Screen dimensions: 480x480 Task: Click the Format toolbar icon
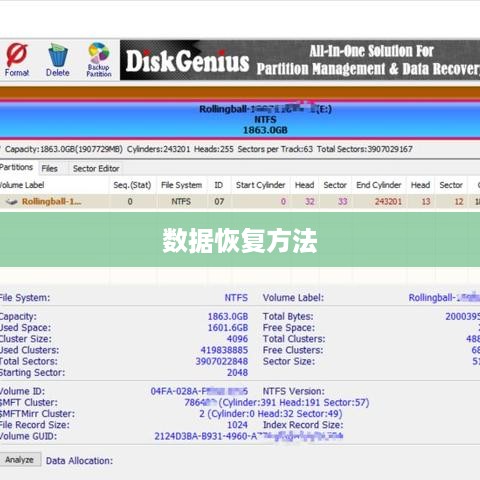(x=17, y=59)
